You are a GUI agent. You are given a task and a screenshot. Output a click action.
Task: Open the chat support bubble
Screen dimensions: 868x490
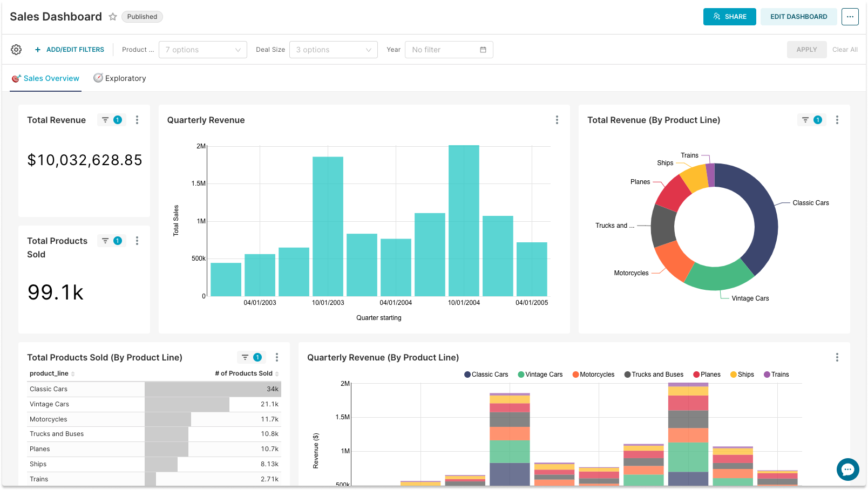coord(848,469)
